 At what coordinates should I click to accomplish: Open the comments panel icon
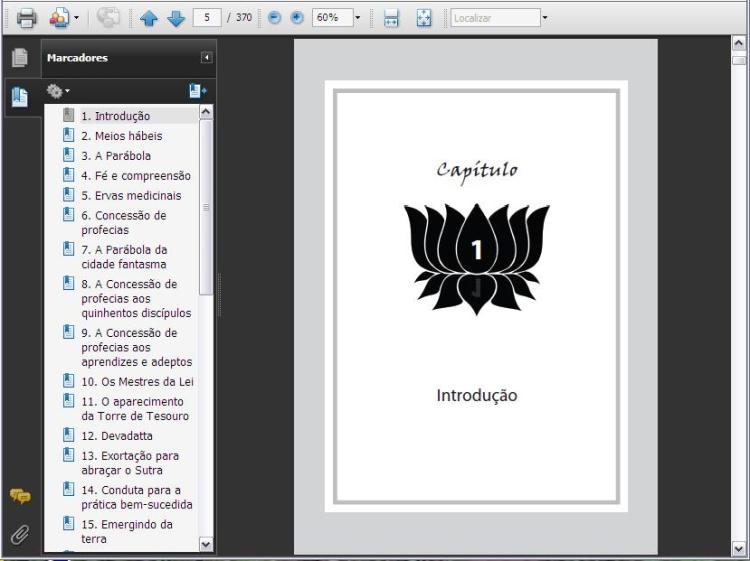point(19,496)
